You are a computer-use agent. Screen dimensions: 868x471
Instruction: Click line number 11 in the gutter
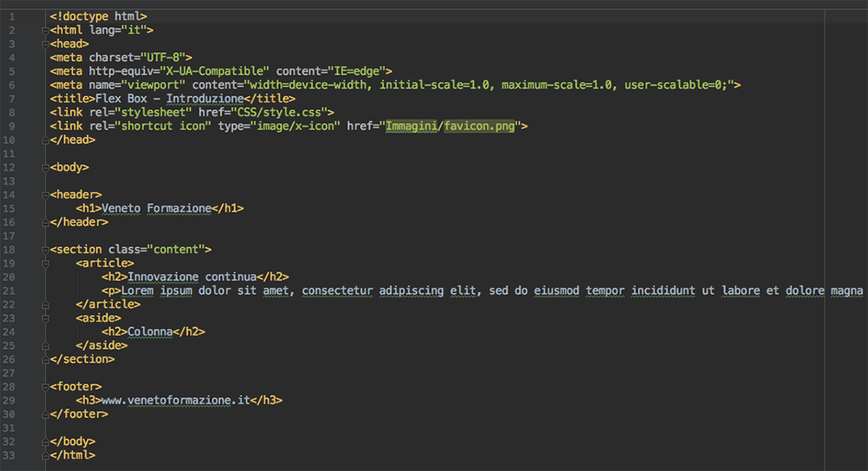click(x=9, y=154)
